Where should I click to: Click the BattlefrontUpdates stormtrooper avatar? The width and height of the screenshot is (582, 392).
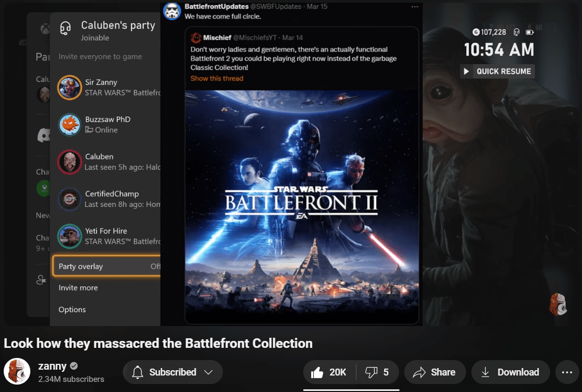coord(172,11)
